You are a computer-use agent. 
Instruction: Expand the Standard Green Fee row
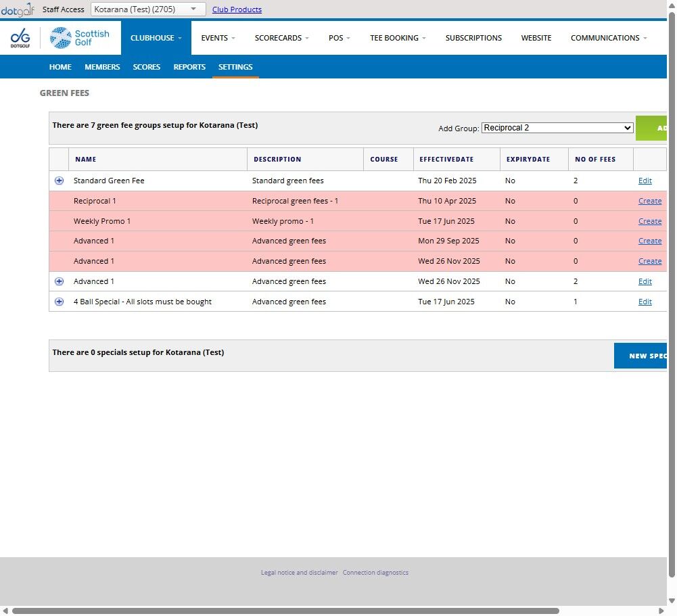click(x=59, y=181)
